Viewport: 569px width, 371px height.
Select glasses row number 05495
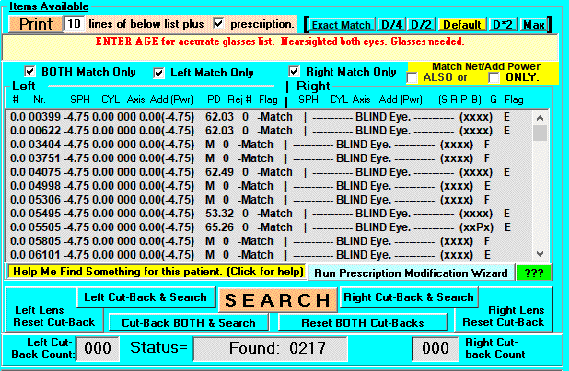click(x=269, y=213)
